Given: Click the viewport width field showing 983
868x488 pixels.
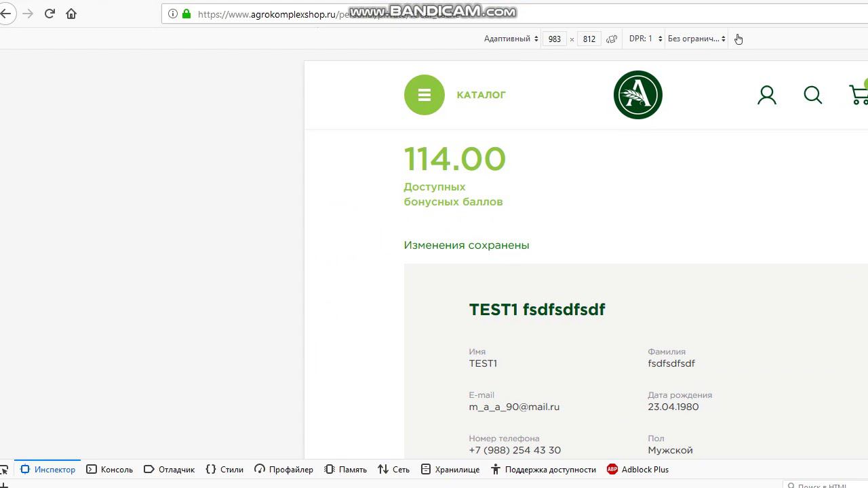Looking at the screenshot, I should pos(555,39).
